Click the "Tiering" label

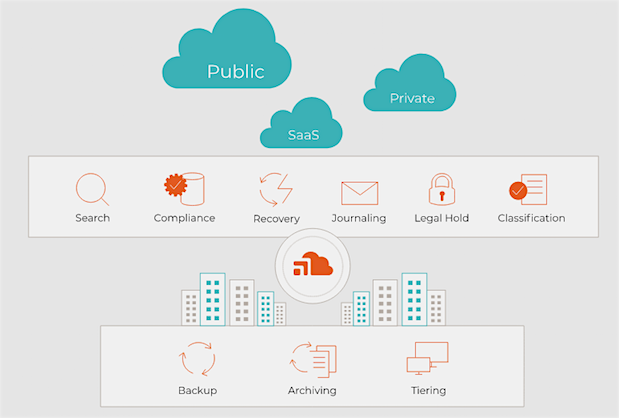[x=428, y=390]
